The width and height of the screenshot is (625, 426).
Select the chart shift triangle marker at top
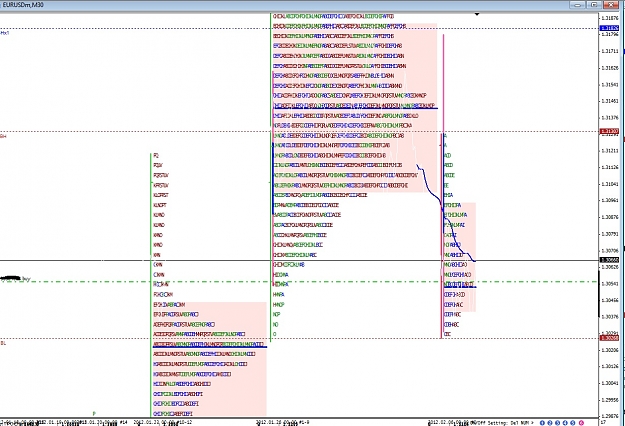point(476,14)
